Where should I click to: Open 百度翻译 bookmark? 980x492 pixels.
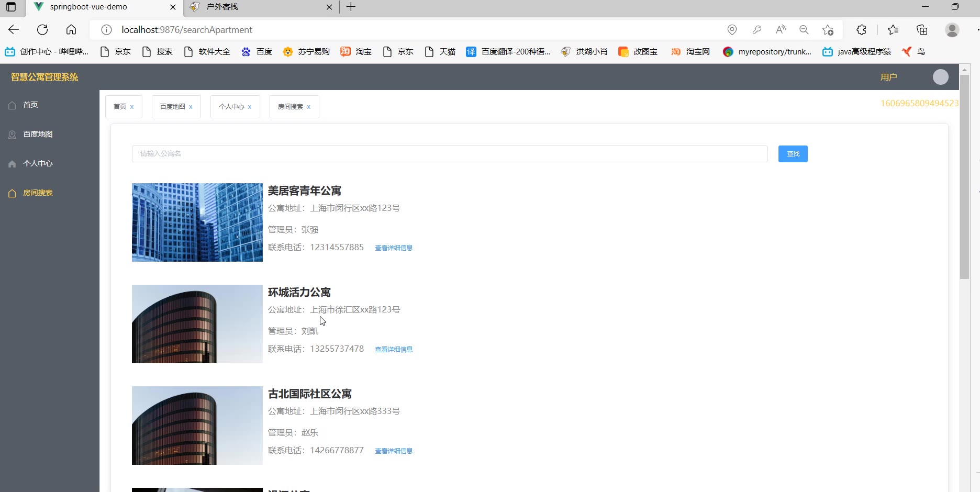508,52
